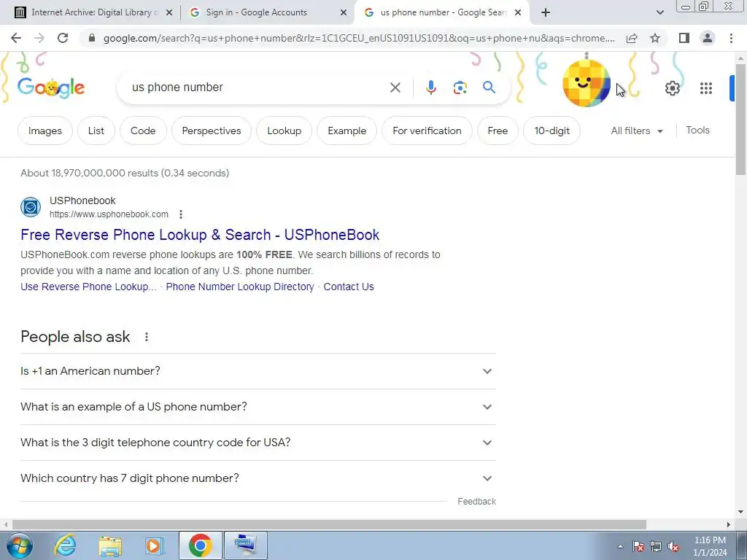Show hidden tray icons arrow

click(620, 547)
